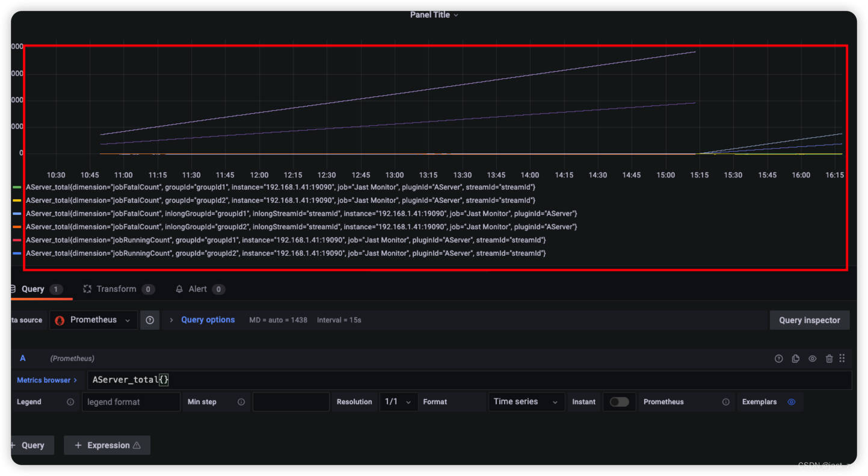Click the Prometheus info icon
Viewport: 868px width, 476px height.
point(726,402)
